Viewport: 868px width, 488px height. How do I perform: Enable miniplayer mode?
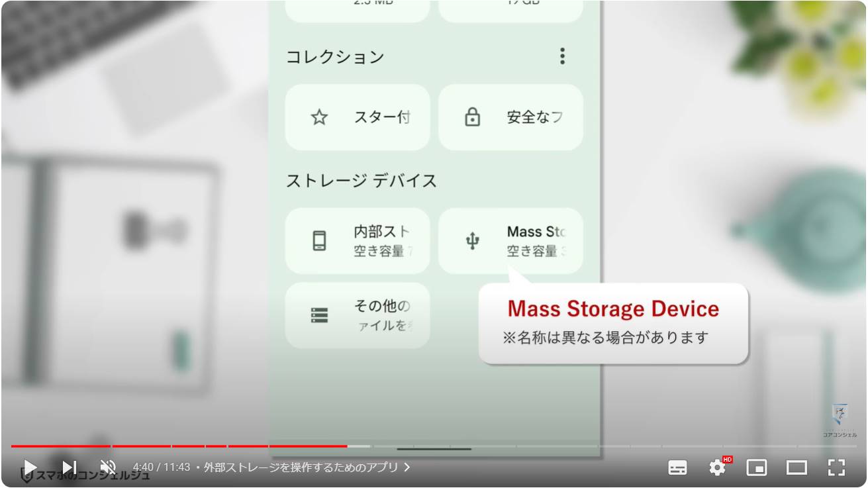pyautogui.click(x=757, y=467)
